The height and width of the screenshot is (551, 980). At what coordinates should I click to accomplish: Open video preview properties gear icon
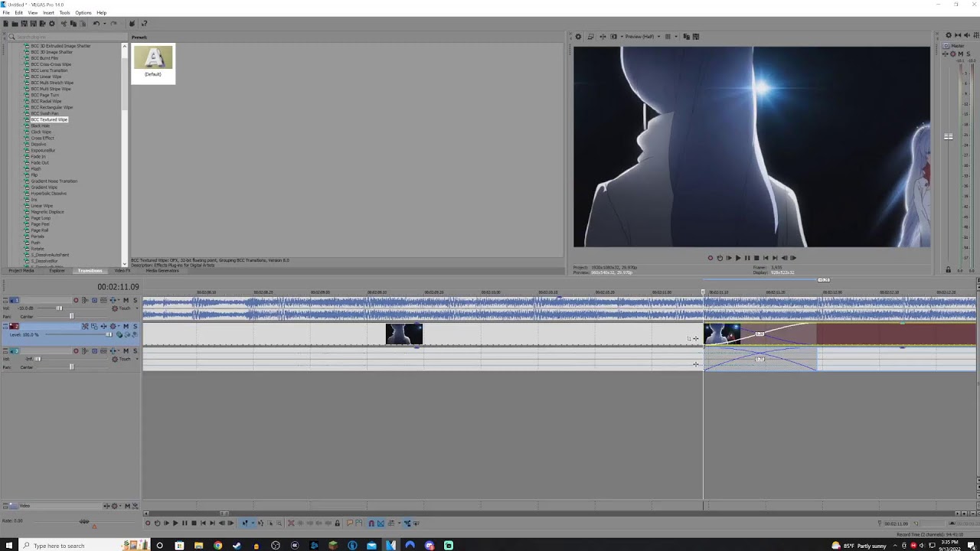click(578, 37)
